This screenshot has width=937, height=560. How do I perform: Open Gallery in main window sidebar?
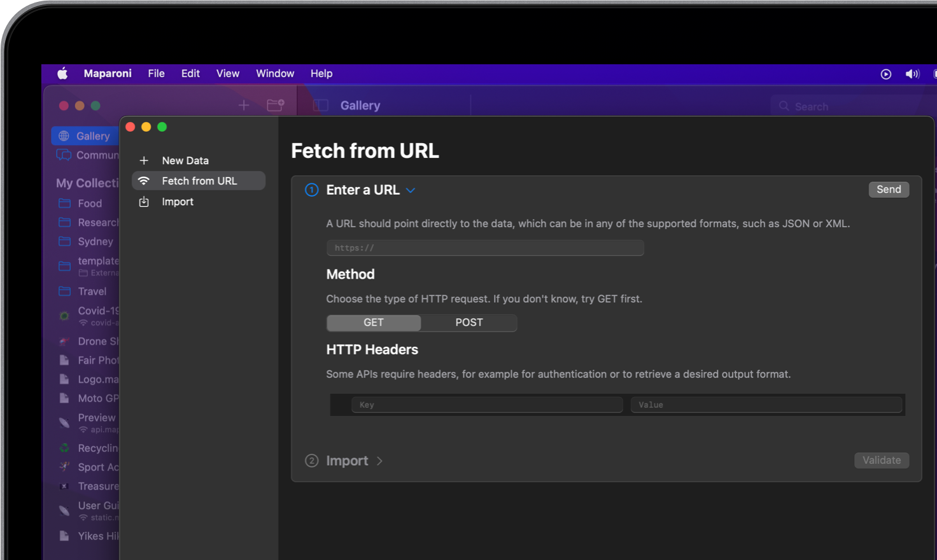(x=85, y=136)
